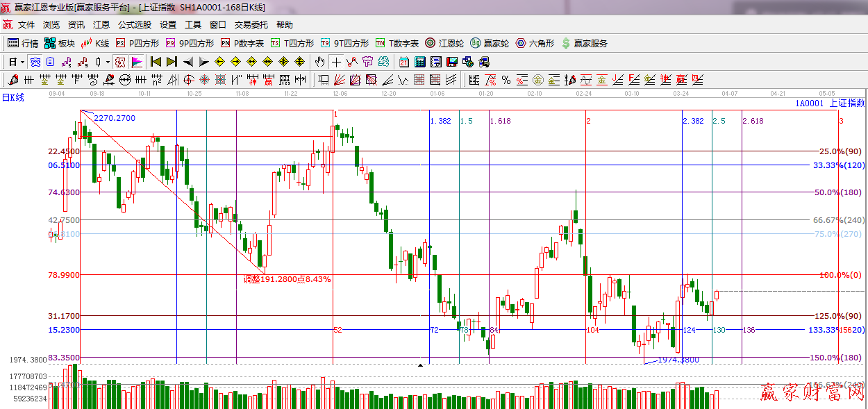Open the 帮助 menu
The image size is (868, 409).
tap(285, 25)
